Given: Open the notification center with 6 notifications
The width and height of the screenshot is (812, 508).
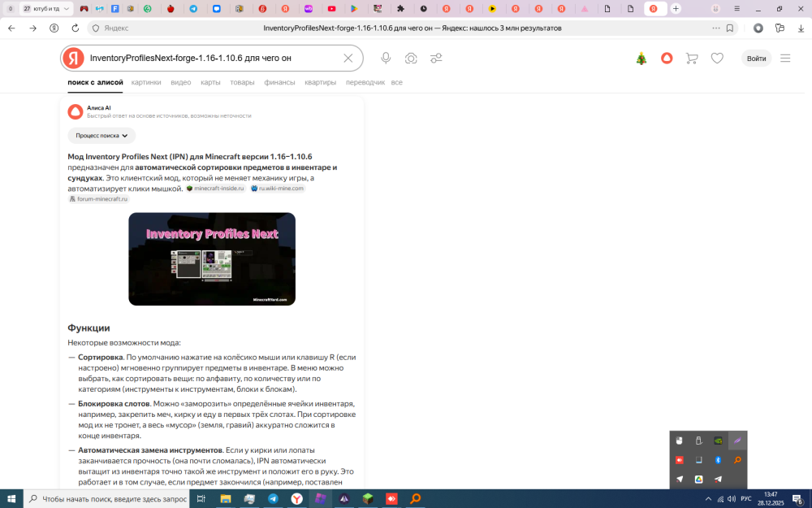Looking at the screenshot, I should click(x=797, y=499).
